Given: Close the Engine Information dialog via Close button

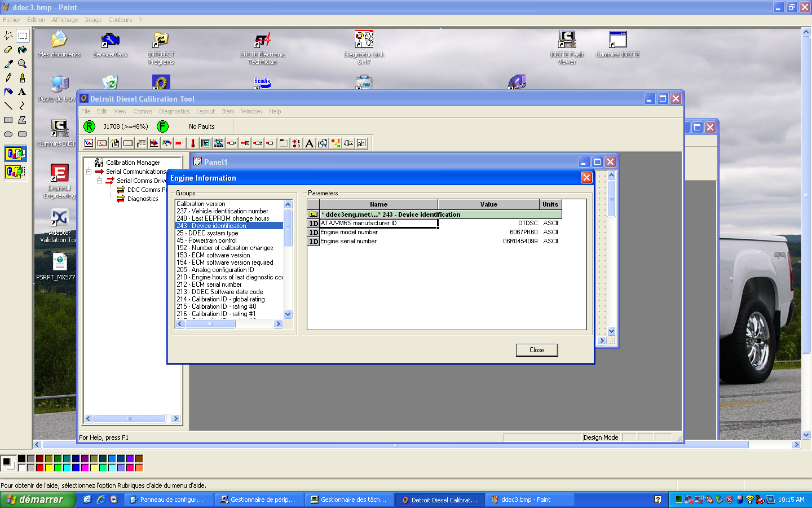Looking at the screenshot, I should tap(536, 350).
